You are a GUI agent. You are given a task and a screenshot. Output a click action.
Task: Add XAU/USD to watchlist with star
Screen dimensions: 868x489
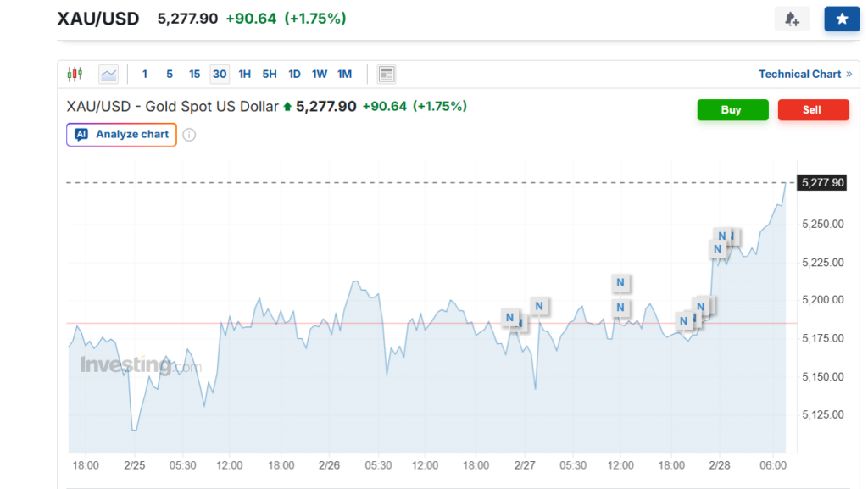(x=842, y=19)
